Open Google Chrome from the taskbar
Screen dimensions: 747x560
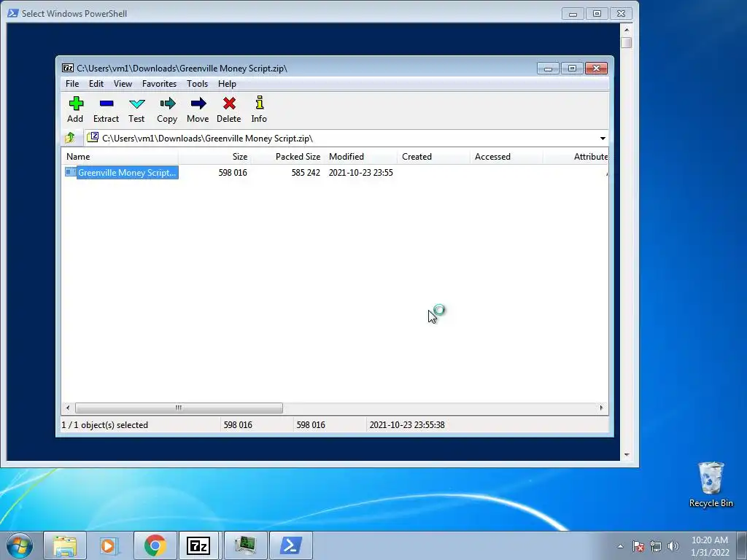pyautogui.click(x=155, y=545)
